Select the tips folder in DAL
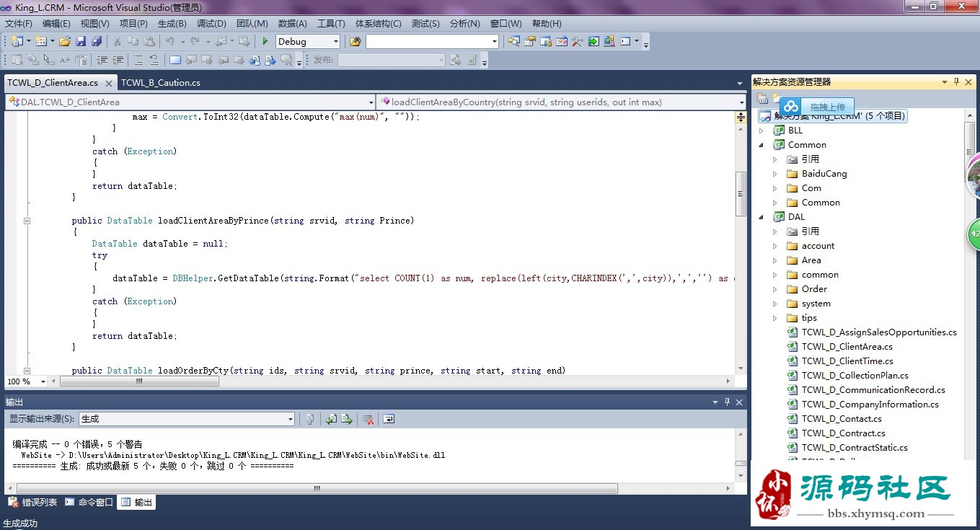 point(809,318)
